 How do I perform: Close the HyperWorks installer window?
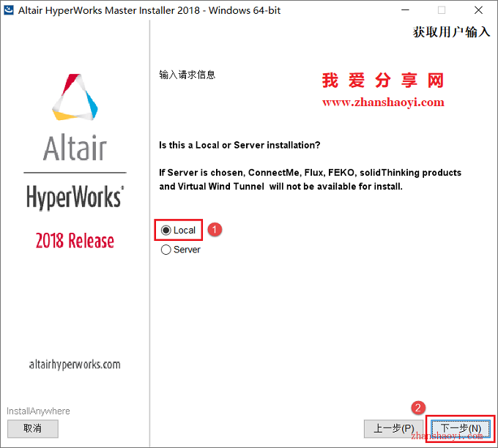tap(478, 10)
